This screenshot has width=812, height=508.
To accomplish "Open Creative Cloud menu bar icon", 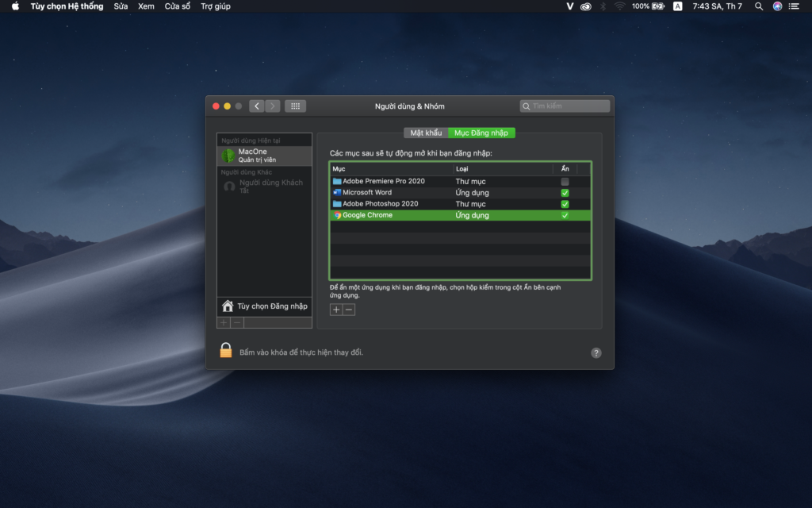I will 586,6.
